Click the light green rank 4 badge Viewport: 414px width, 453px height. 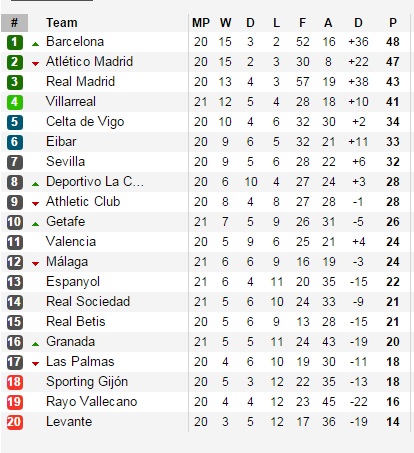pos(15,102)
